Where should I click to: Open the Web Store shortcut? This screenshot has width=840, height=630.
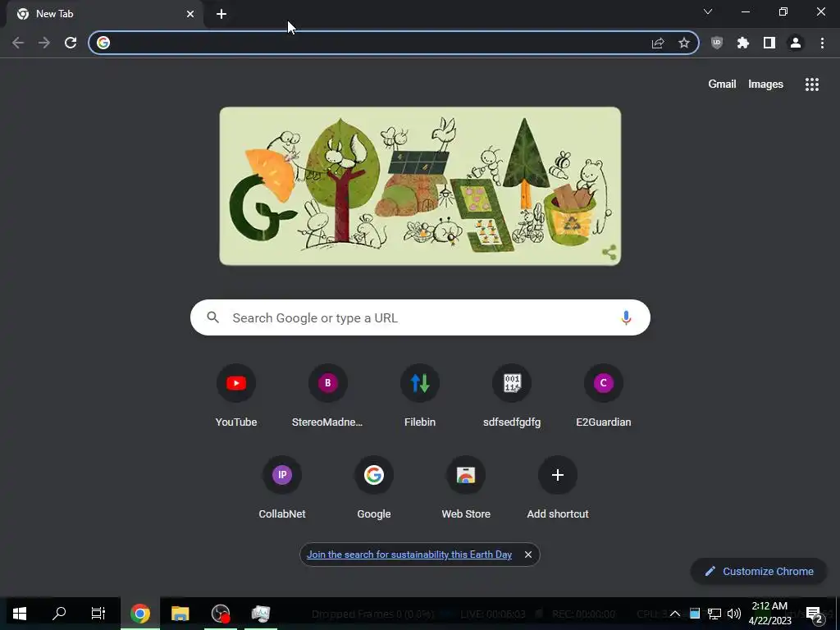[x=466, y=487]
